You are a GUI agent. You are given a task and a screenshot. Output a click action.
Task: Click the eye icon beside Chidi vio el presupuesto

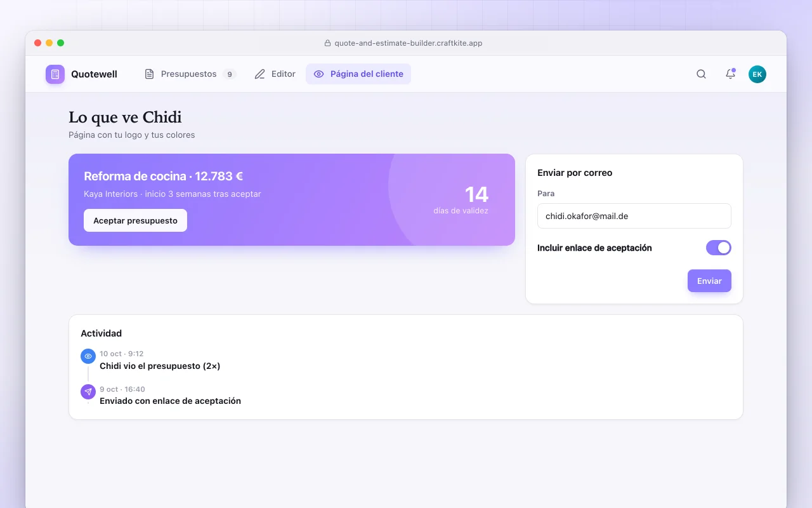click(x=88, y=356)
